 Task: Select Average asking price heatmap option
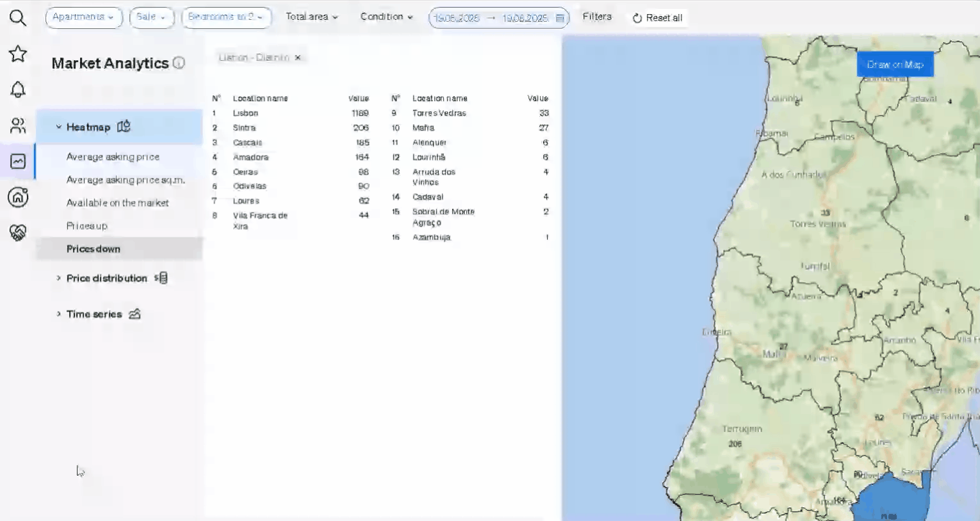(113, 157)
